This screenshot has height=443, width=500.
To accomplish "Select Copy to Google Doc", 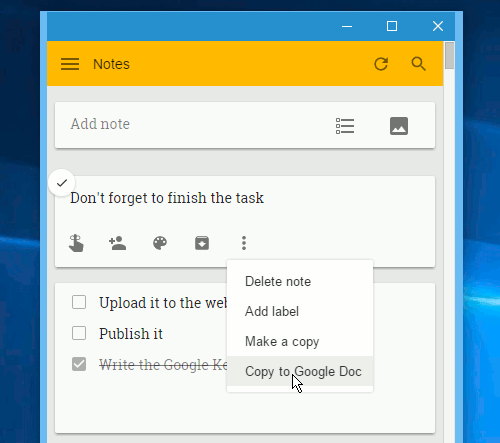I will coord(300,371).
